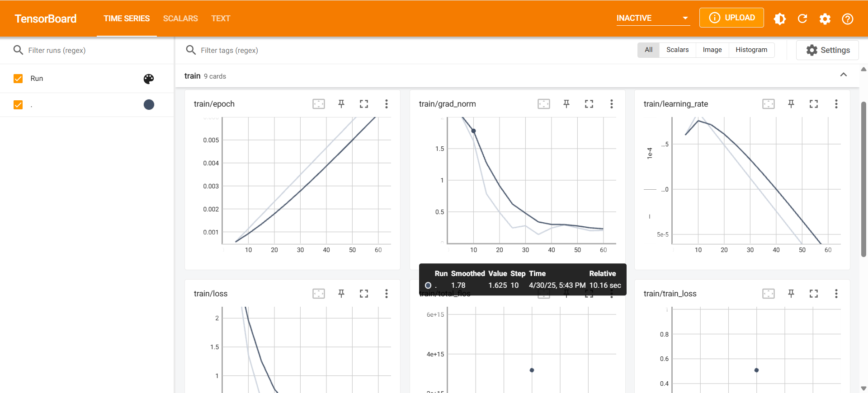
Task: Open the INACTIVE plugins dropdown
Action: click(x=653, y=18)
